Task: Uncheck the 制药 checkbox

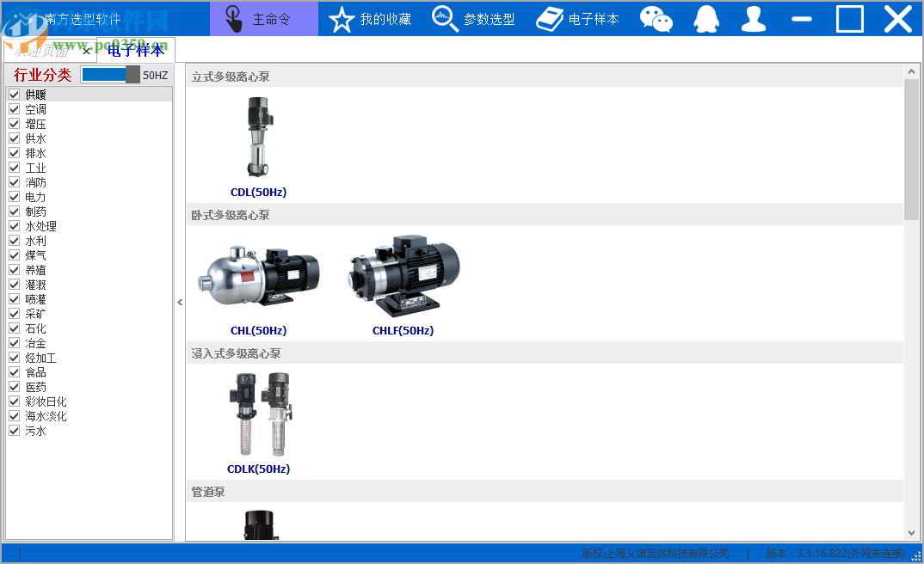Action: coord(15,211)
